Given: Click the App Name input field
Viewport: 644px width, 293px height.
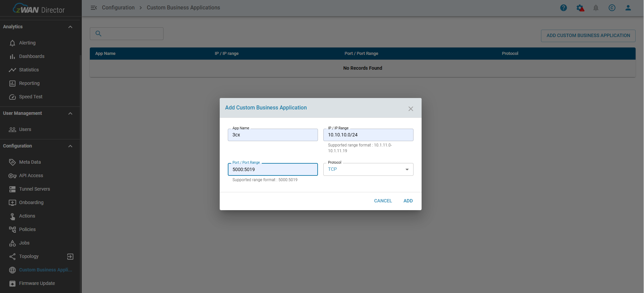Looking at the screenshot, I should [273, 135].
